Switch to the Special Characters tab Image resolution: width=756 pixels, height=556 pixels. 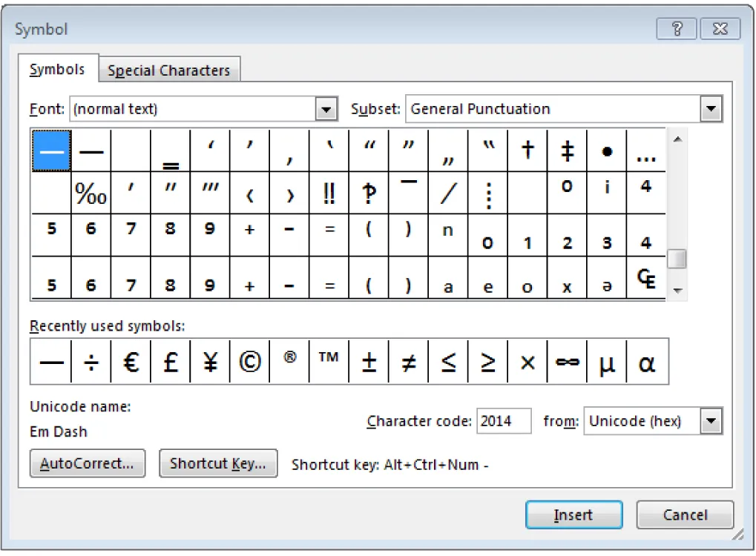168,69
